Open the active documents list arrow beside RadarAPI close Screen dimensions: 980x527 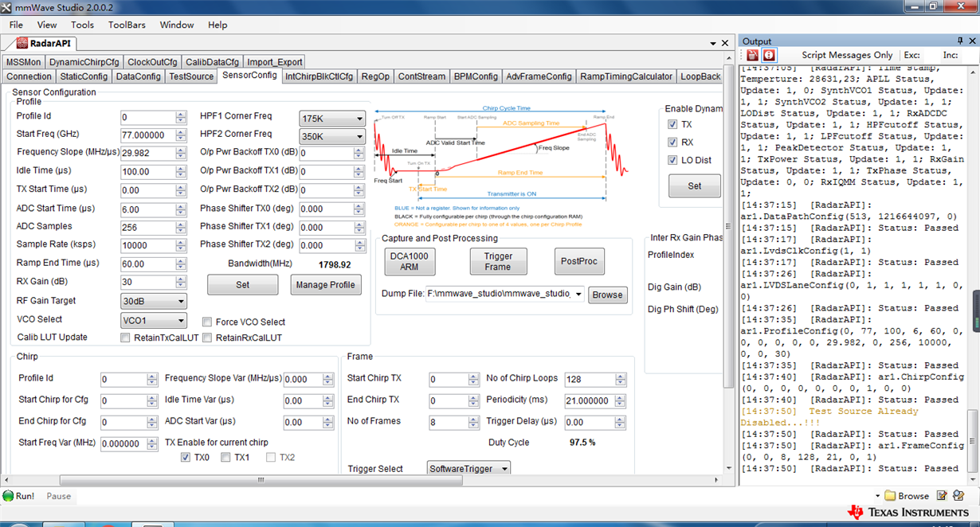pos(714,44)
